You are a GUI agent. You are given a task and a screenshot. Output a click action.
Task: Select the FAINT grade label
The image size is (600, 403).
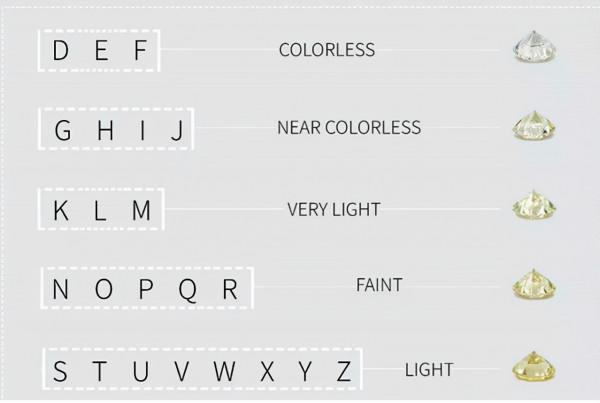click(x=379, y=286)
